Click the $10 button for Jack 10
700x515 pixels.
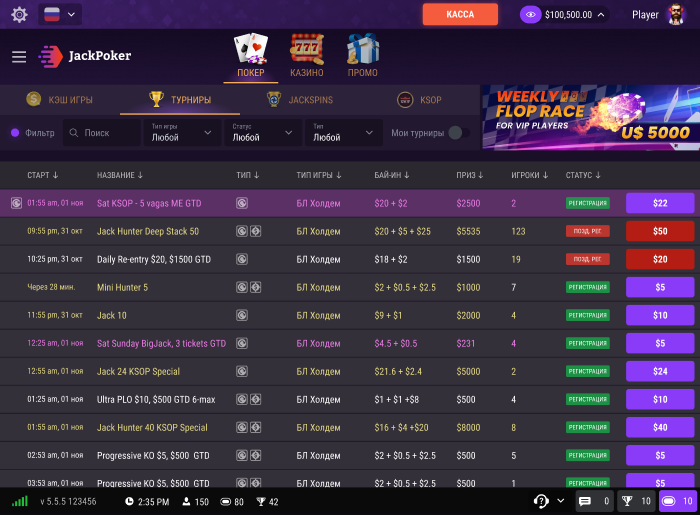[x=660, y=316]
